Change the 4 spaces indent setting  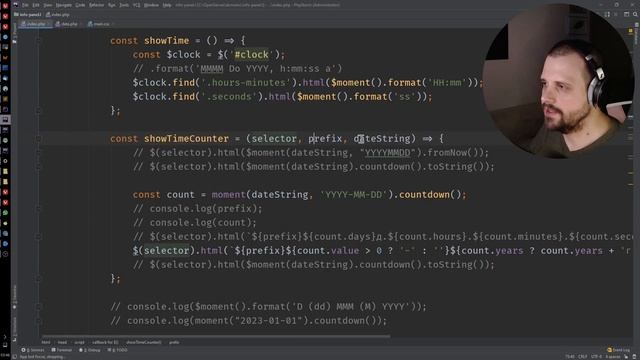[x=613, y=357]
